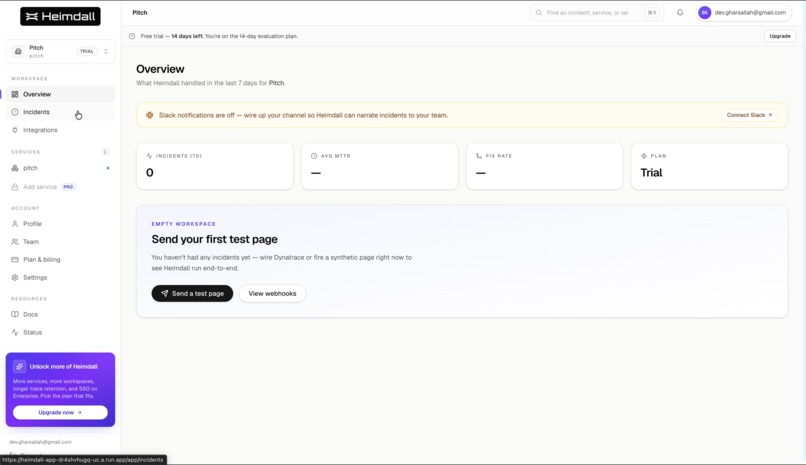Open the Profile page
806x465 pixels.
point(60,224)
